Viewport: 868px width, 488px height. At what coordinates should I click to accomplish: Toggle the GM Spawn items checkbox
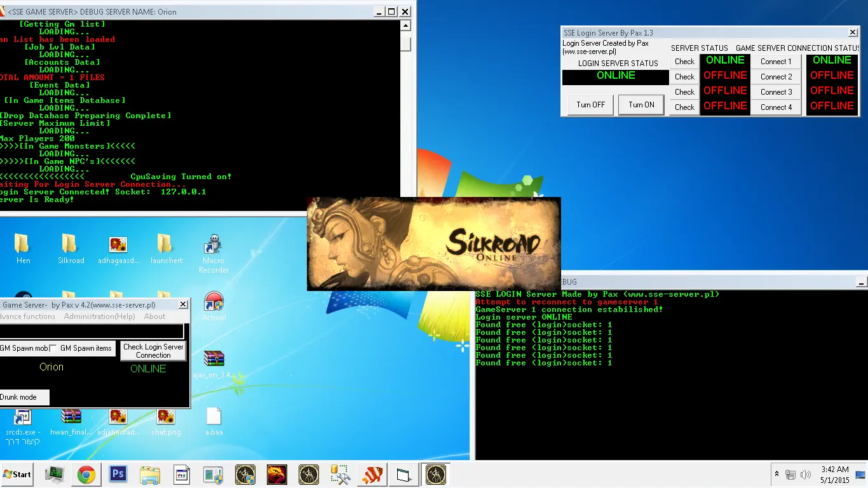pos(53,348)
